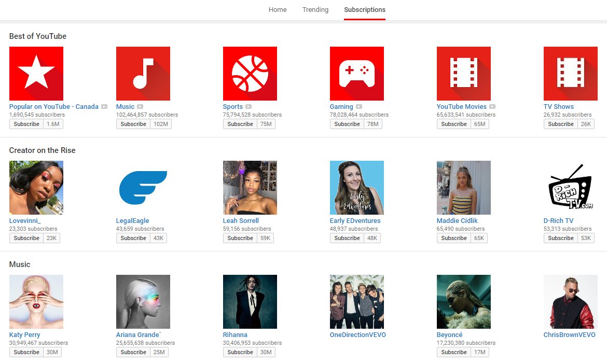Image resolution: width=607 pixels, height=364 pixels.
Task: Open the Leah Sorrell name link
Action: (241, 221)
